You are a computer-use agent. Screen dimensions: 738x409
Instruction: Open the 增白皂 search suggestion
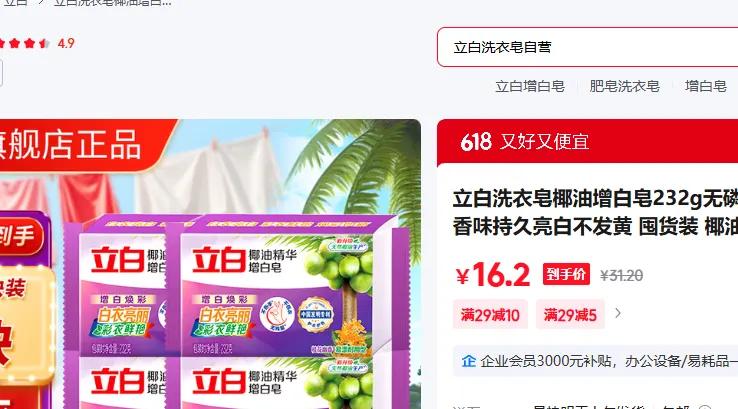[706, 86]
